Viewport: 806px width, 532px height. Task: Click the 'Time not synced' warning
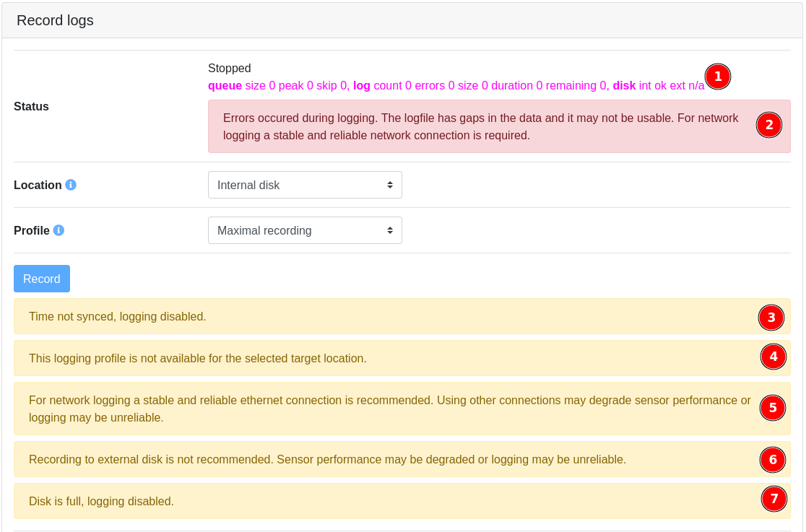[118, 317]
